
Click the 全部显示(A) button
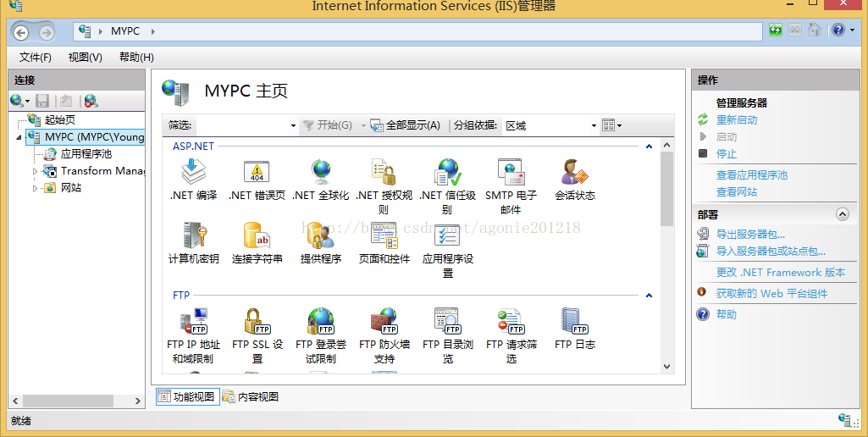click(x=406, y=125)
